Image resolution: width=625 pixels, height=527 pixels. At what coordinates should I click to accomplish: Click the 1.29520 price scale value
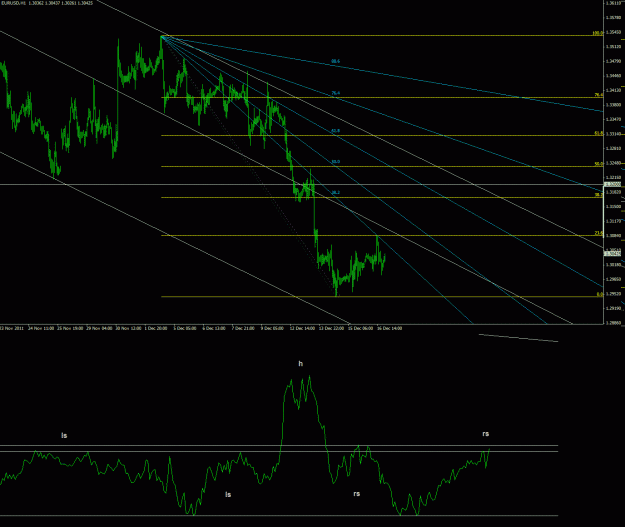coord(613,294)
